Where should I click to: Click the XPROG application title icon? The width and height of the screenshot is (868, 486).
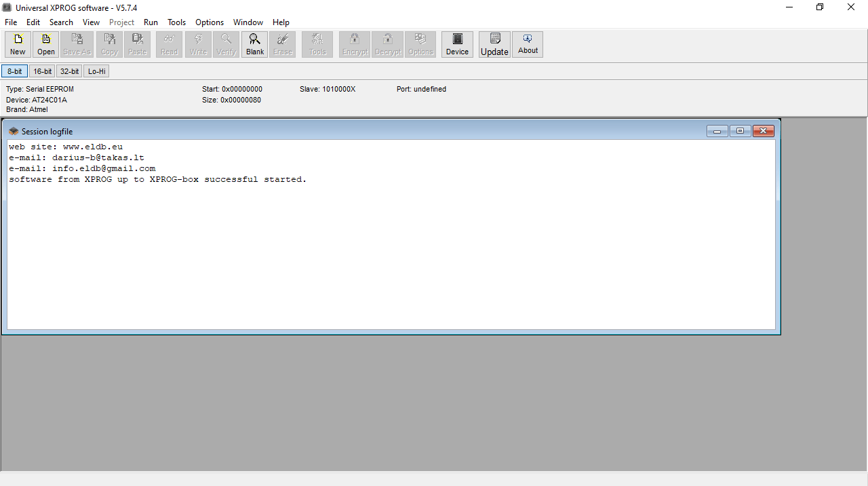7,7
